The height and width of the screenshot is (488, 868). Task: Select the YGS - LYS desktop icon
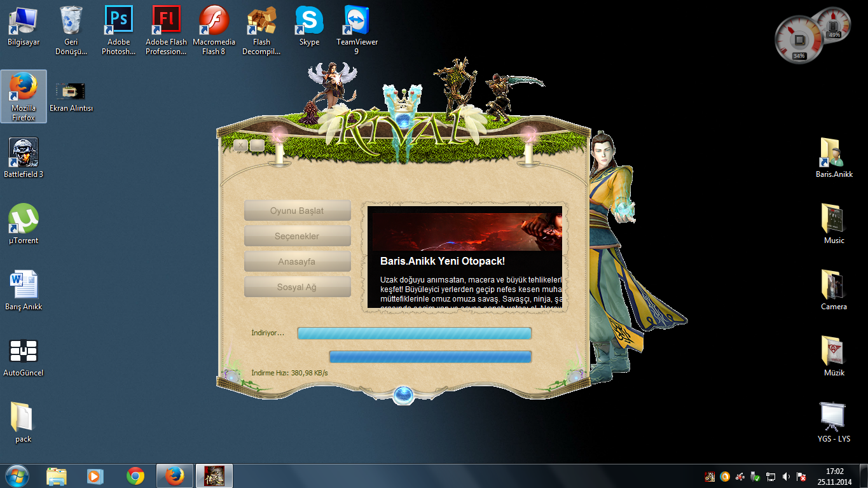(x=834, y=422)
